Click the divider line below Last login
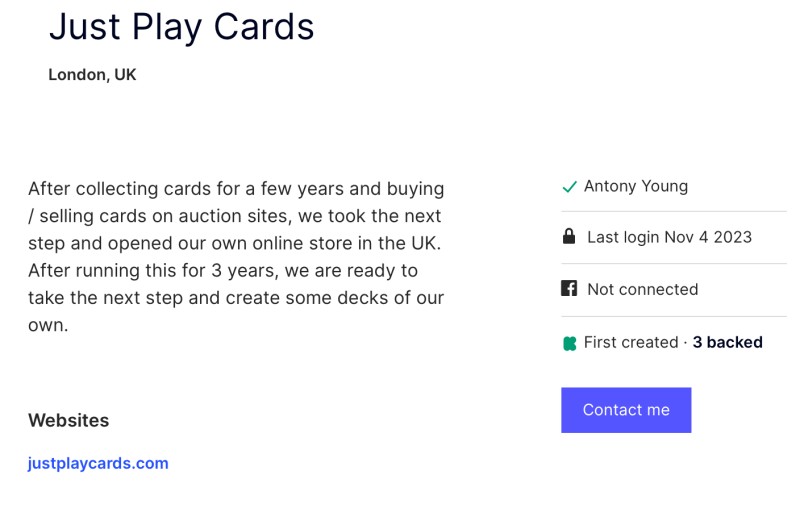This screenshot has height=517, width=800. 673,263
